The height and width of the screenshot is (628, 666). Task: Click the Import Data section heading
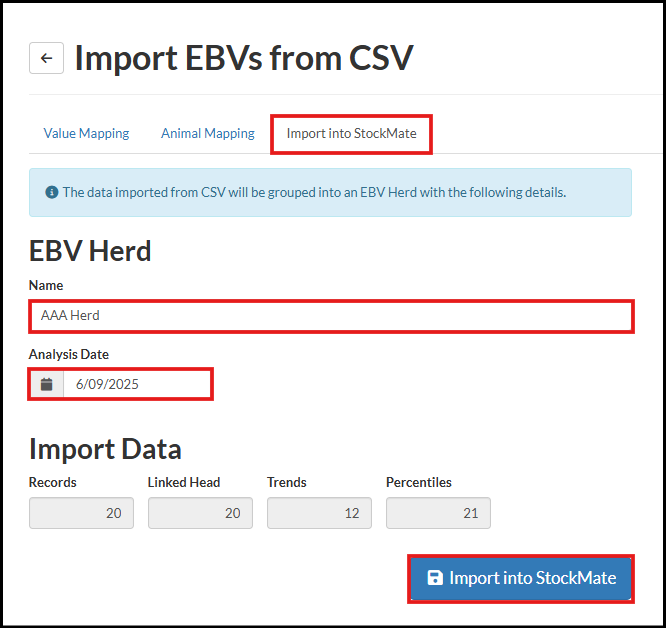[105, 448]
